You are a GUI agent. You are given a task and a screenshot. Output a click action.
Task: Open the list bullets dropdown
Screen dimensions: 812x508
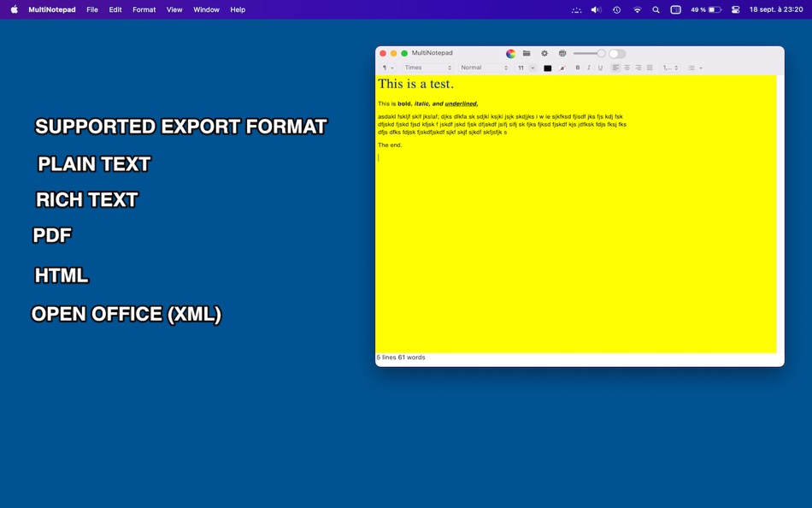tap(695, 68)
